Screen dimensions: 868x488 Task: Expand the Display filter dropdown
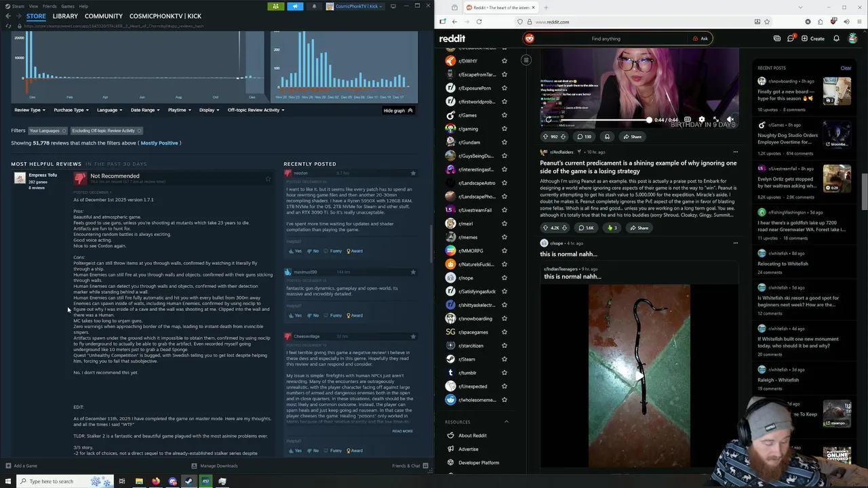pos(209,110)
